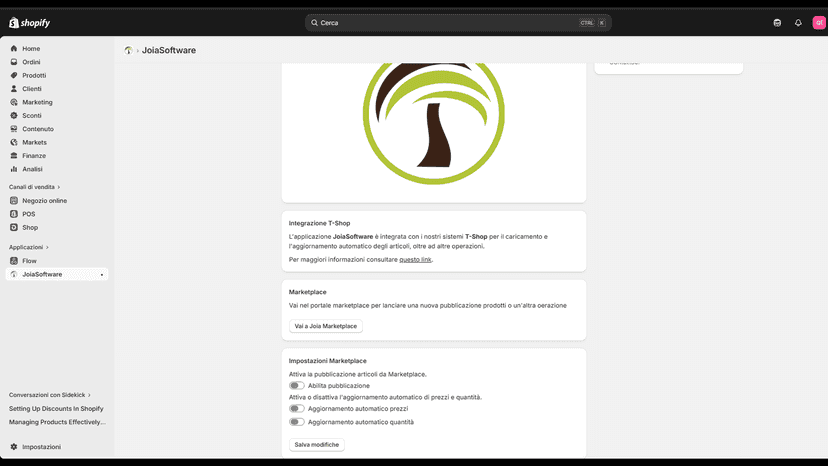Toggle Aggiornamento automatico prezzi
This screenshot has width=828, height=466.
[x=297, y=408]
